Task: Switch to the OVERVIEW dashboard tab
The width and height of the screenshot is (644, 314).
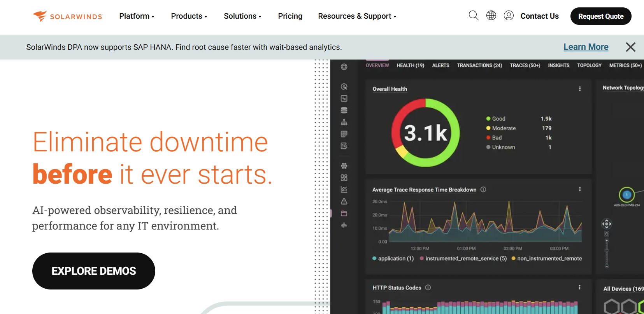Action: (377, 65)
